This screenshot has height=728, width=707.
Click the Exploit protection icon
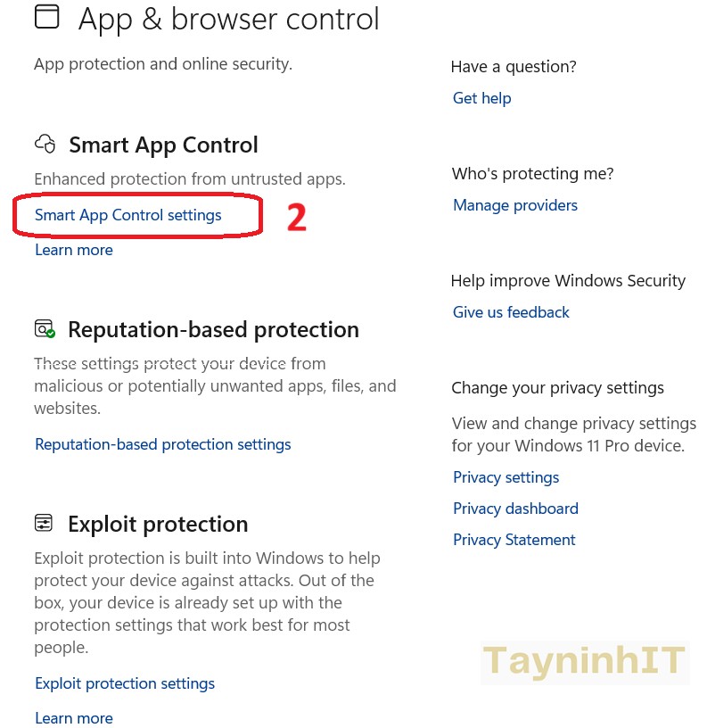(44, 523)
